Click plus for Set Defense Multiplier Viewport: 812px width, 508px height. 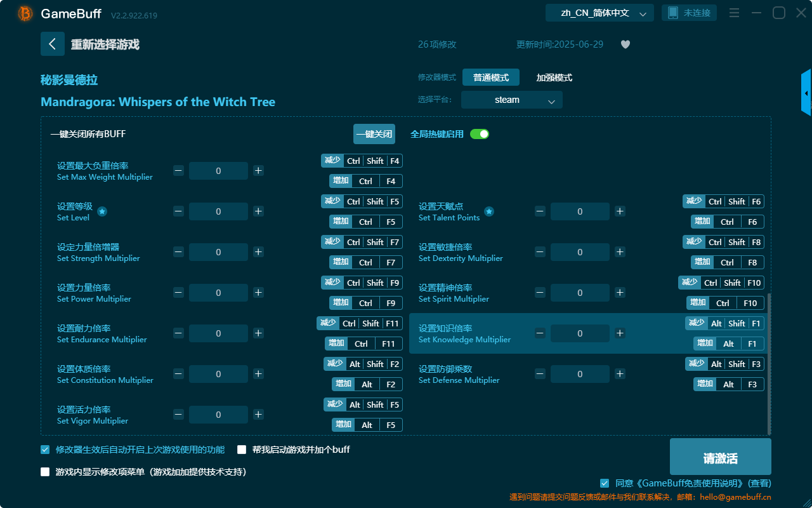[620, 374]
